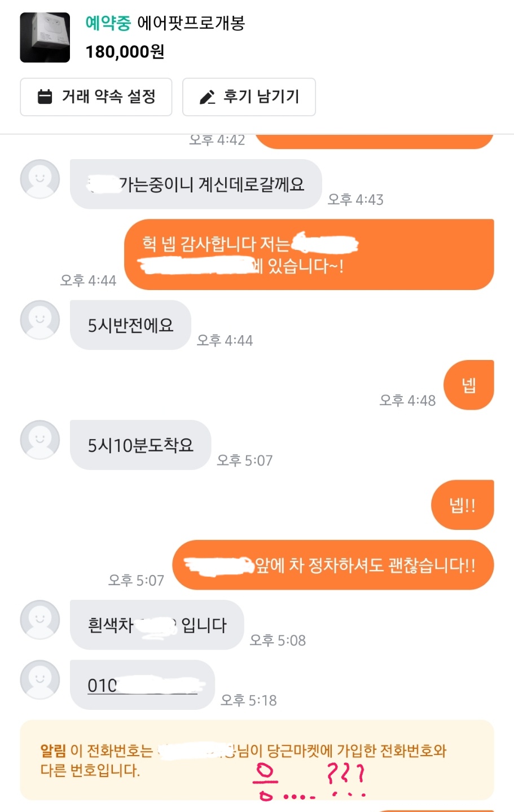Viewport: 514px width, 812px height.
Task: Select the orange 넵!! reply bubble
Action: point(463,504)
